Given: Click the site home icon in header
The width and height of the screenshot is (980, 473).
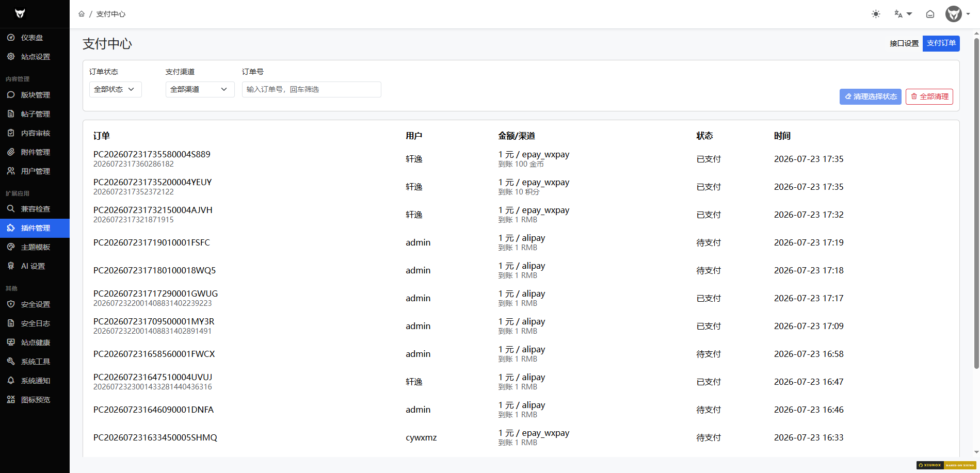Looking at the screenshot, I should tap(930, 14).
